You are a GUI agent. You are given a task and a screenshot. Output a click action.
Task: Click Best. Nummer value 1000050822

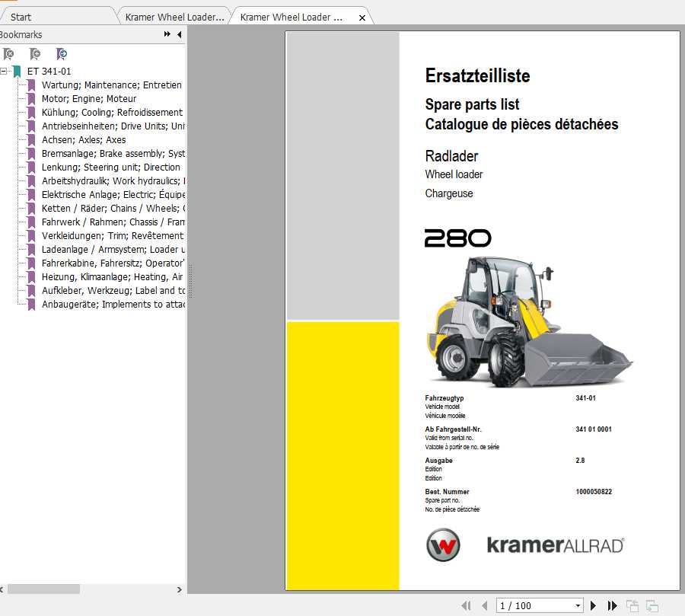tap(594, 492)
